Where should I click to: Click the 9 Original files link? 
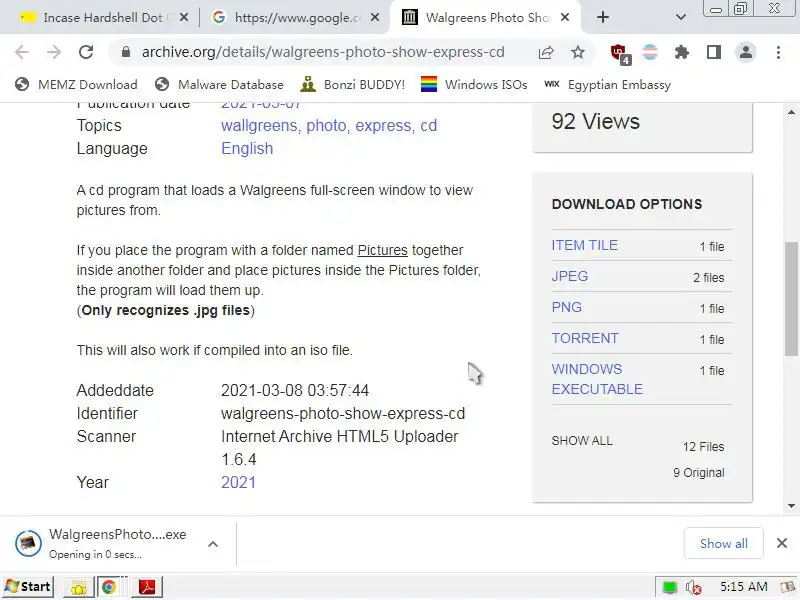pyautogui.click(x=698, y=473)
